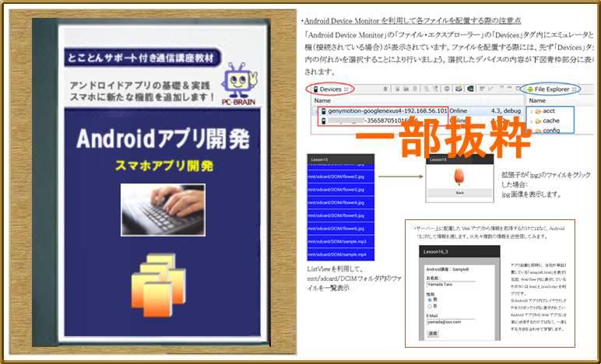Click the stacked books icon on cover
The width and height of the screenshot is (601, 364).
click(158, 285)
